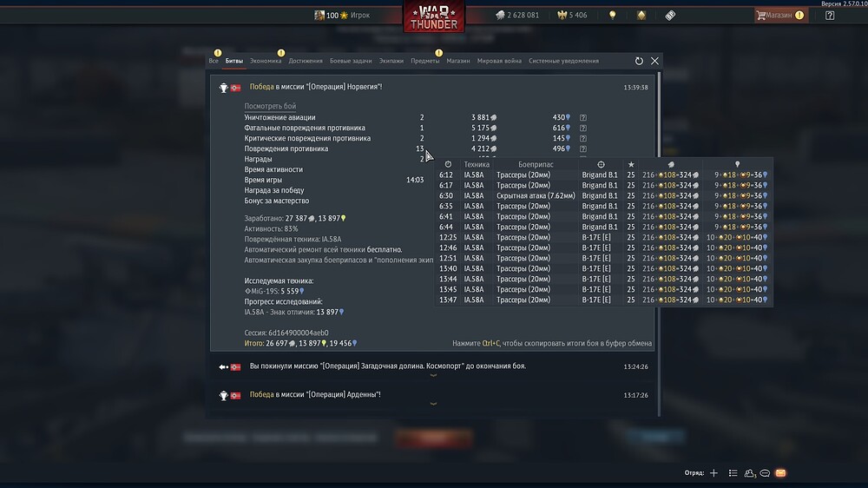Click the trophy icon of Норвегия victory

point(224,88)
